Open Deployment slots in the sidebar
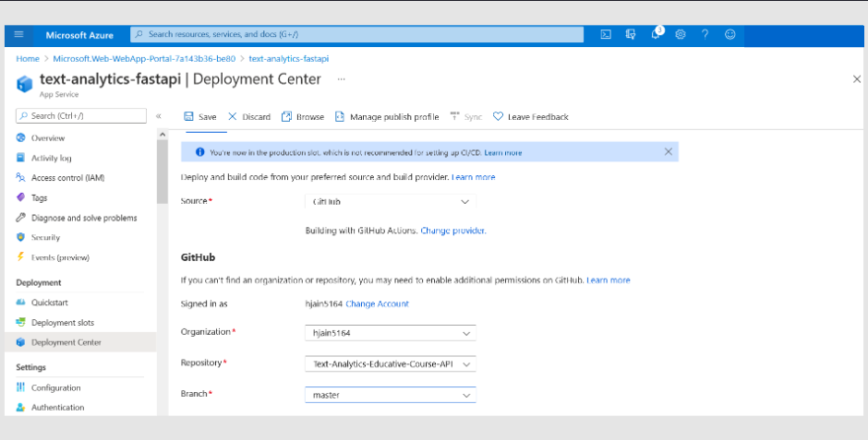This screenshot has width=868, height=440. tap(63, 323)
